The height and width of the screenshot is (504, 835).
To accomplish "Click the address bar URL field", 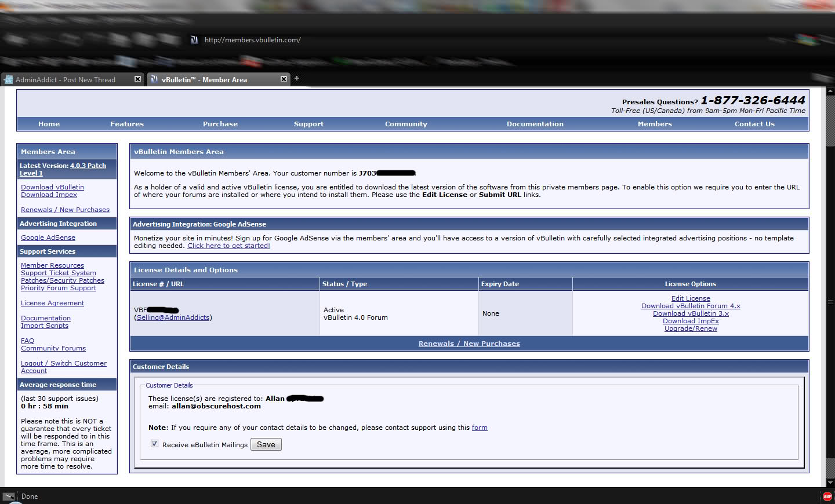I will click(253, 40).
